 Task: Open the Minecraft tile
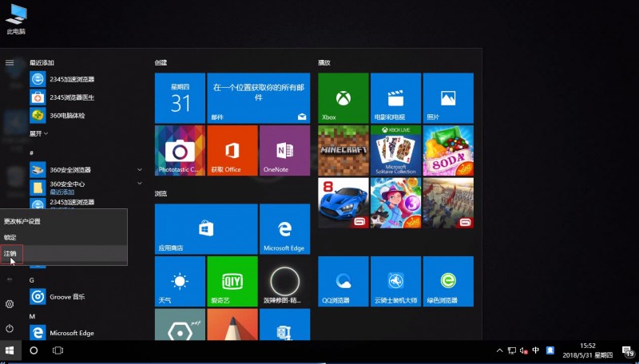pos(343,151)
